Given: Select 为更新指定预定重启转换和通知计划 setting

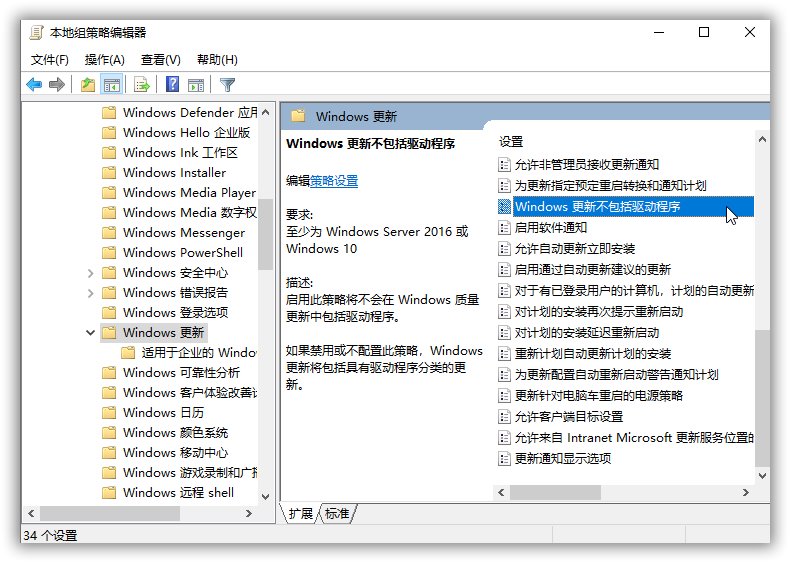Looking at the screenshot, I should (x=610, y=185).
